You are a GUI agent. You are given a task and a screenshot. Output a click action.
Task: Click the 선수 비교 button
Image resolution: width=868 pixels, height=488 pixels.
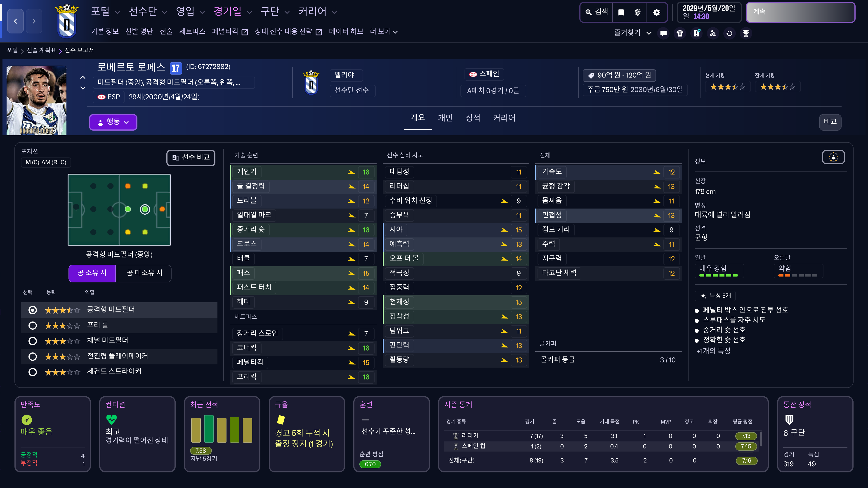coord(191,158)
